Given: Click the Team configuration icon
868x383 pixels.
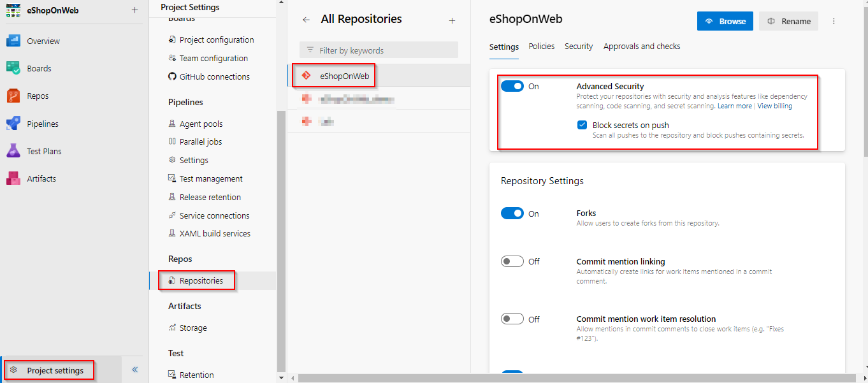Looking at the screenshot, I should (172, 58).
